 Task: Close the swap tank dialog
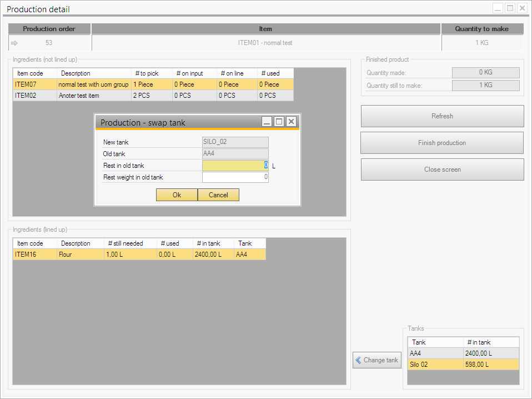click(x=290, y=122)
